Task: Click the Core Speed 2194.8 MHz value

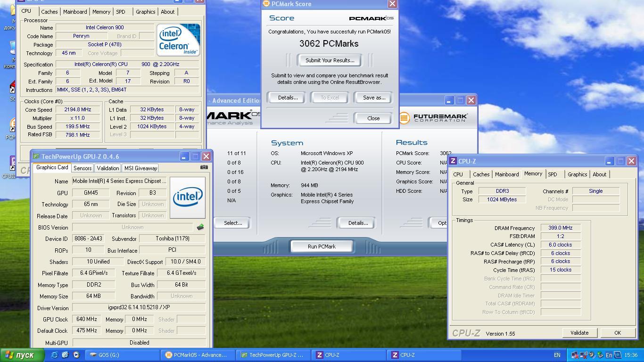Action: tap(77, 109)
